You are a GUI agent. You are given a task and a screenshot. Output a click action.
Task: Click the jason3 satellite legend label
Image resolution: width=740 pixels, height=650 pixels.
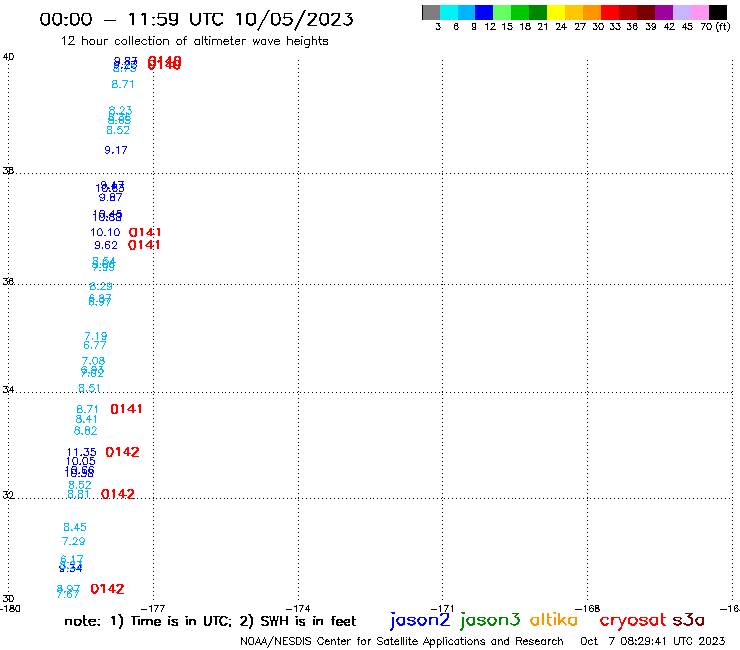tap(490, 620)
